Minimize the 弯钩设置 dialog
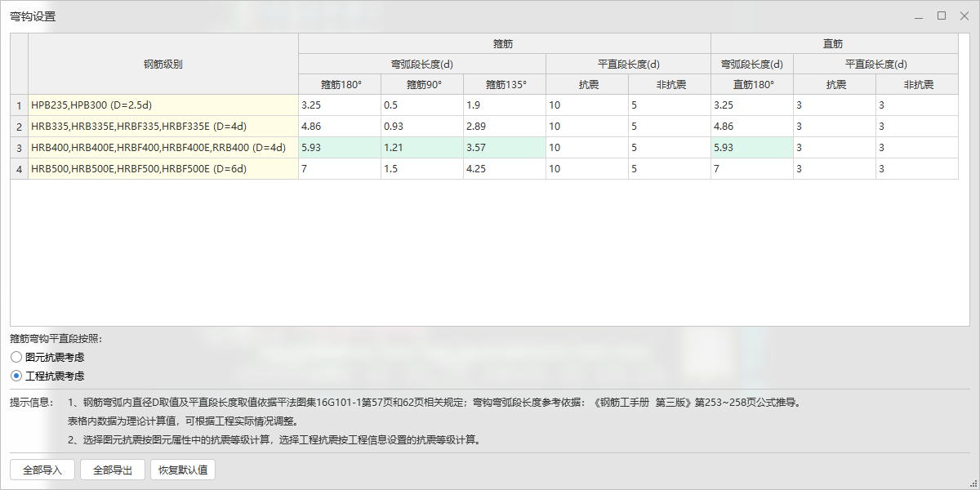 (919, 16)
